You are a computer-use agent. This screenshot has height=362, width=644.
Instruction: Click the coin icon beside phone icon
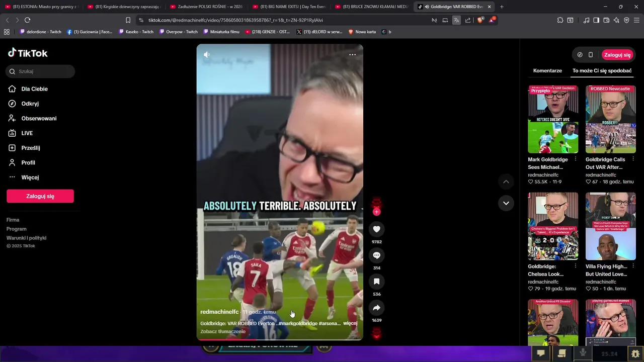click(580, 55)
